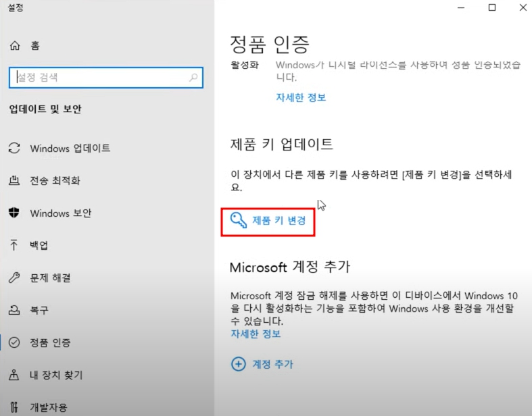Minimize the 설정 window
The width and height of the screenshot is (532, 416).
click(461, 7)
